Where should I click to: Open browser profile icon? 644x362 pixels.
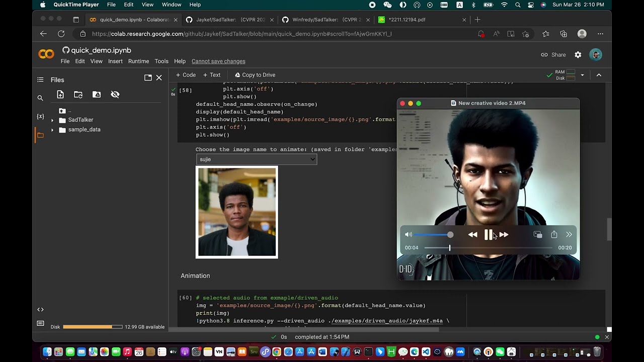coord(582,34)
